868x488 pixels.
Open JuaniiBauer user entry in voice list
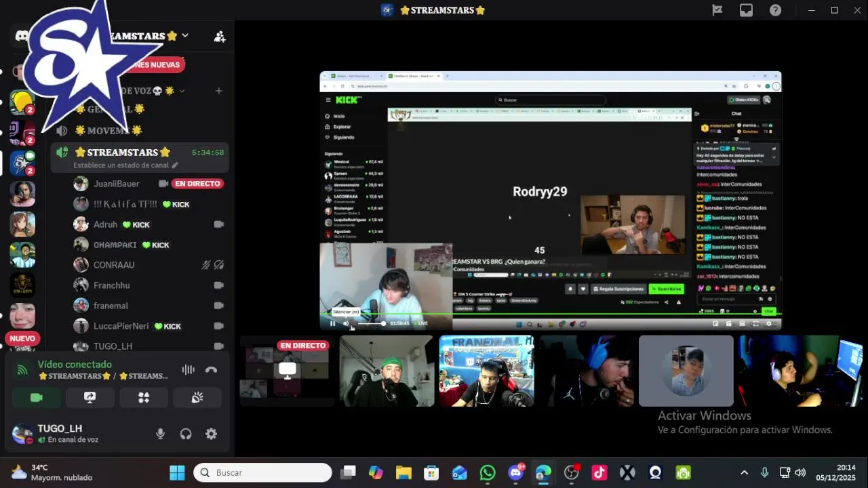[x=117, y=184]
